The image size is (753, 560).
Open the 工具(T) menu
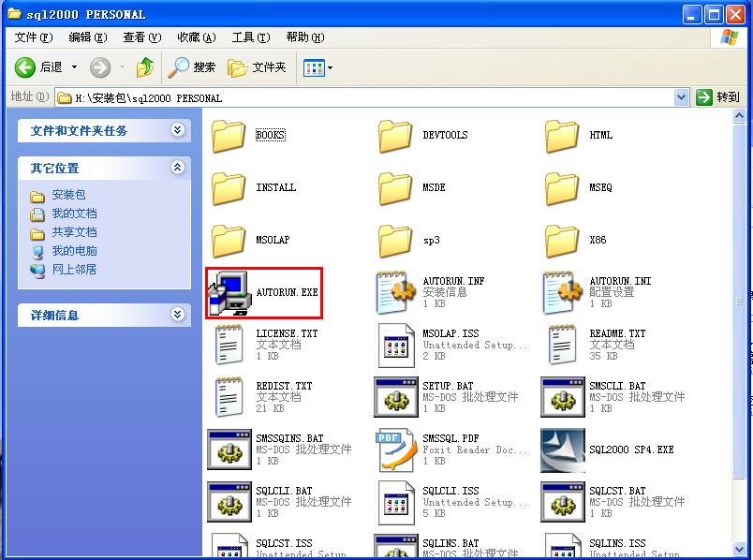coord(251,37)
